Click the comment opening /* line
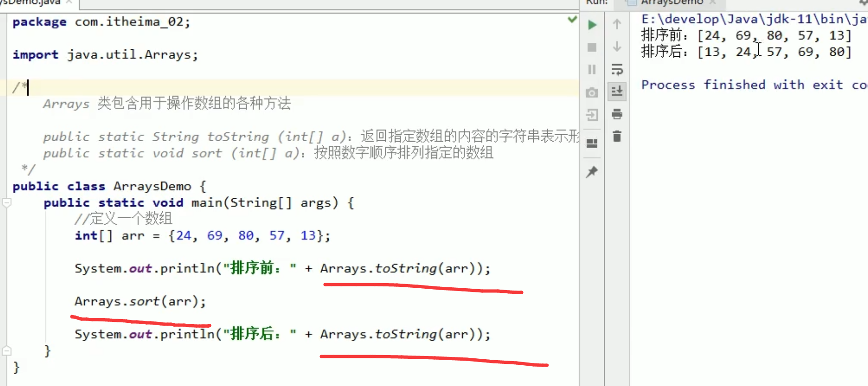The height and width of the screenshot is (386, 868). (20, 87)
